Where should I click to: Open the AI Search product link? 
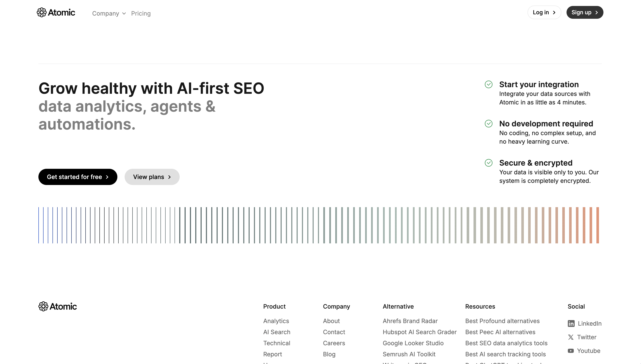tap(277, 332)
